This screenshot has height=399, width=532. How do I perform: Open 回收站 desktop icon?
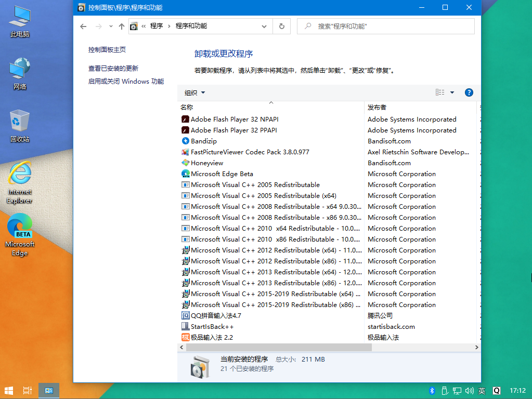[20, 126]
